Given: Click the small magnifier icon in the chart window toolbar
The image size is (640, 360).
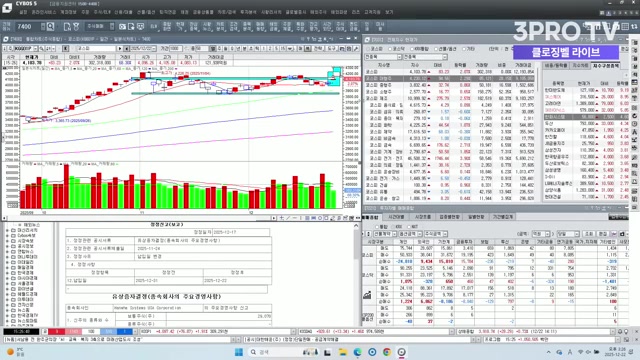Looking at the screenshot, I should [41, 49].
